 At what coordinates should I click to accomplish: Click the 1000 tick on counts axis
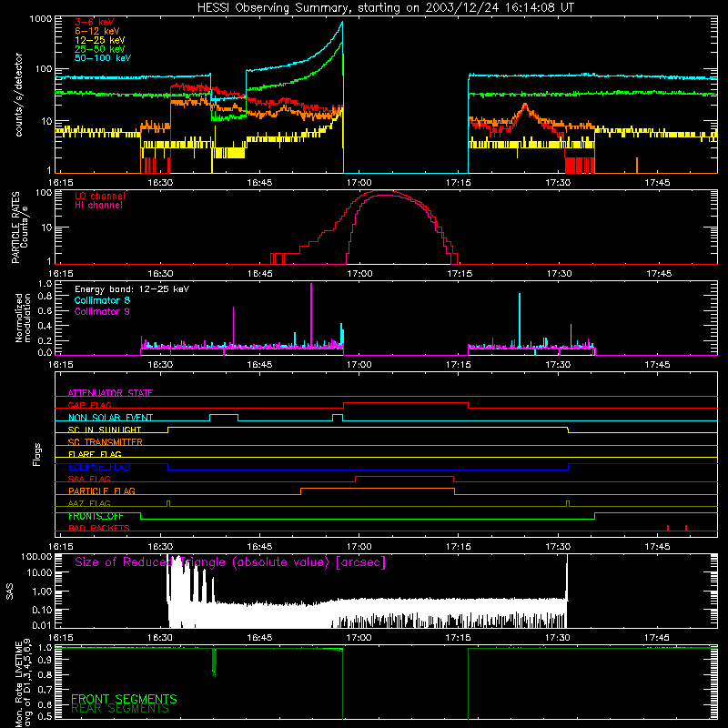click(x=41, y=19)
